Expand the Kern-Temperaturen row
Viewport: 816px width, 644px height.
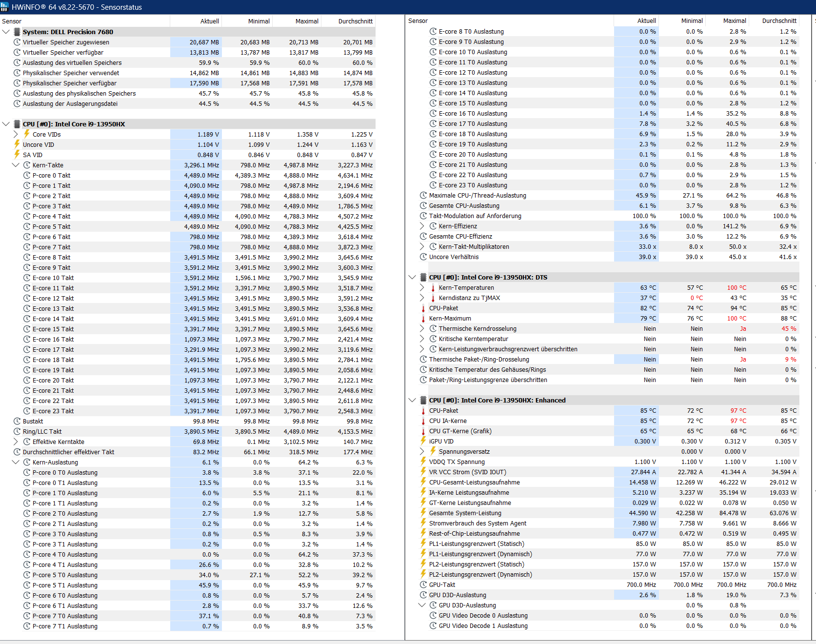[422, 288]
